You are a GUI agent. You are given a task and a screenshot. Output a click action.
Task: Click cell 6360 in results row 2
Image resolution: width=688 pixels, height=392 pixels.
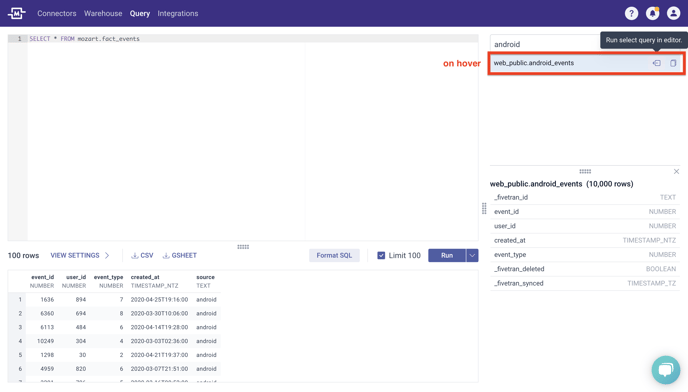click(47, 313)
